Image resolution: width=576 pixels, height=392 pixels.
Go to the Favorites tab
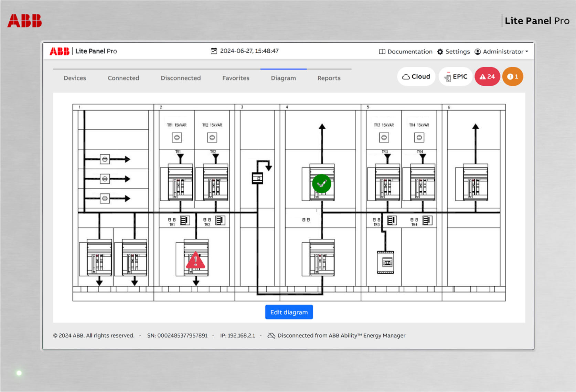(x=236, y=78)
